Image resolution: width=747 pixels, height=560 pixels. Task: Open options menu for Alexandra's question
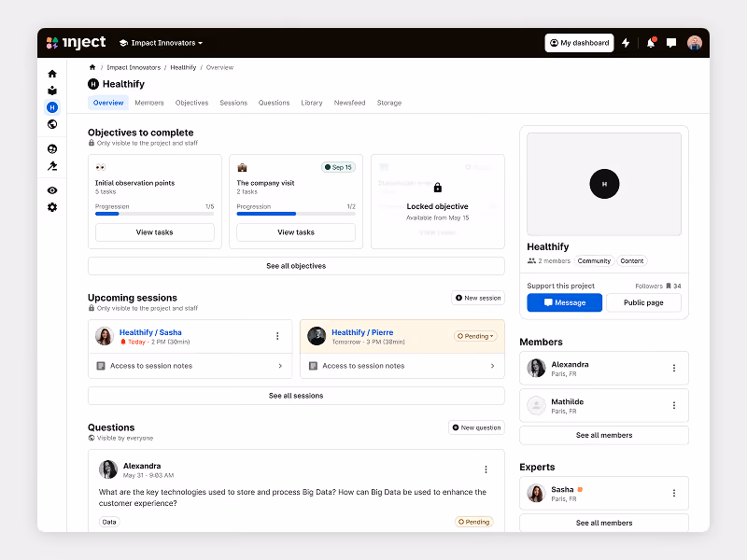click(x=486, y=469)
